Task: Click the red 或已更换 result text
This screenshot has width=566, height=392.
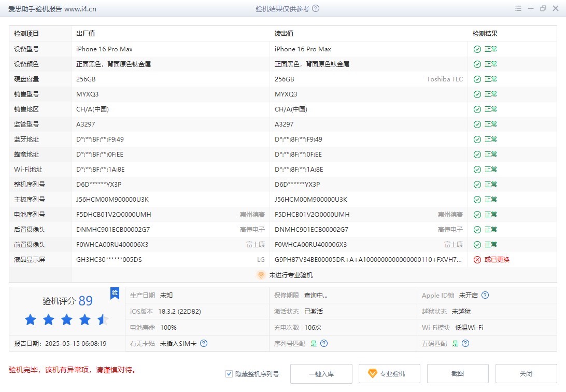Action: [x=497, y=260]
